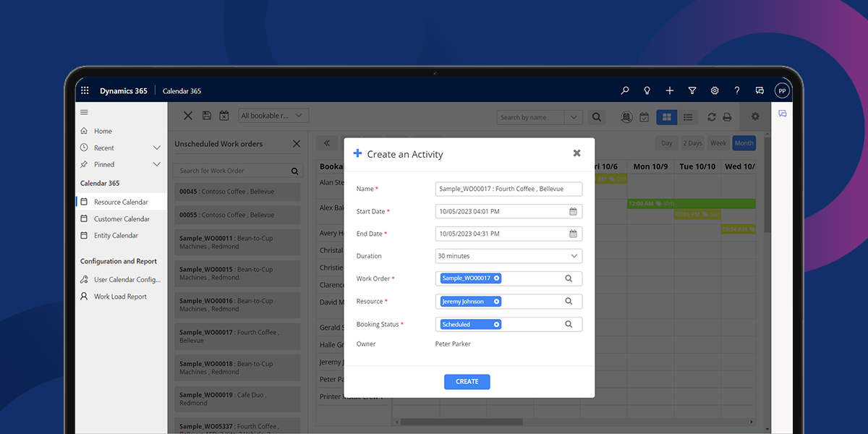The height and width of the screenshot is (434, 868).
Task: Open User Calendar Configuration in sidebar
Action: (x=121, y=279)
